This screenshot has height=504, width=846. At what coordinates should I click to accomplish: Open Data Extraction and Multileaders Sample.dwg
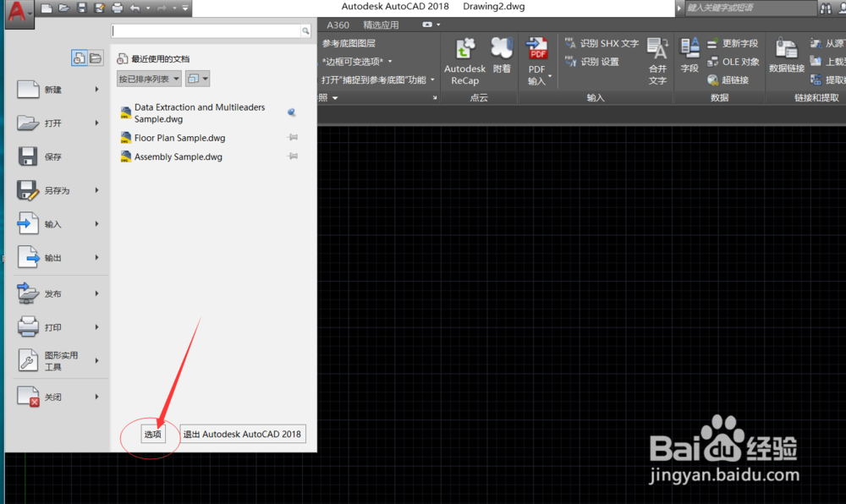pyautogui.click(x=200, y=113)
